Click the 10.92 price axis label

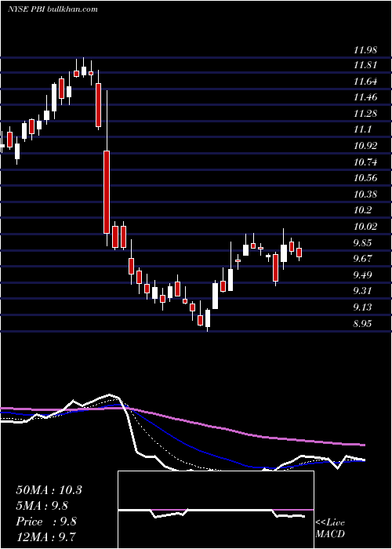[365, 146]
